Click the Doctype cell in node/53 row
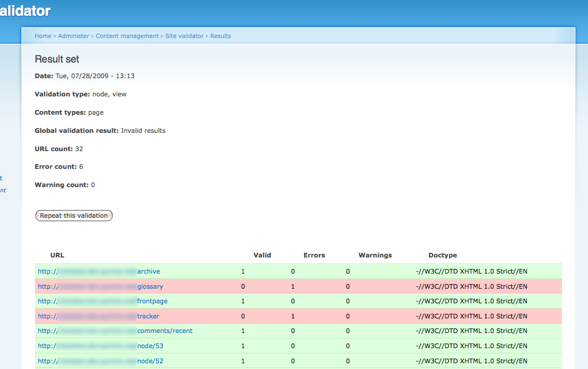 click(x=471, y=346)
